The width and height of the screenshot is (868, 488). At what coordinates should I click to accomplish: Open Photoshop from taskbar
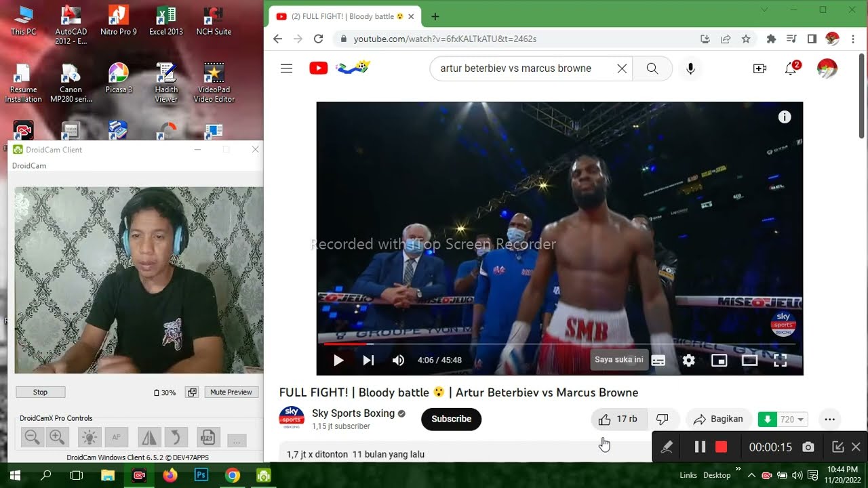click(201, 475)
